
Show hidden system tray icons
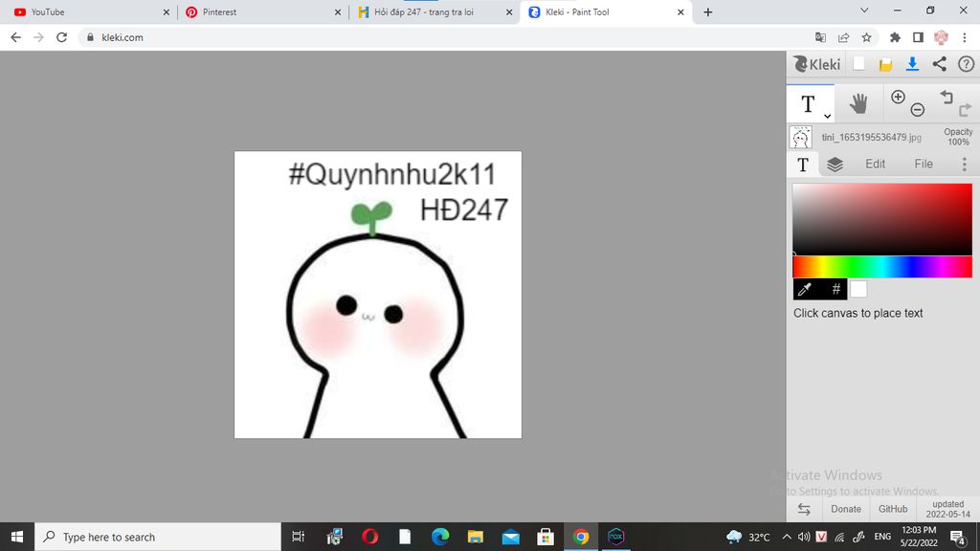[x=787, y=537]
